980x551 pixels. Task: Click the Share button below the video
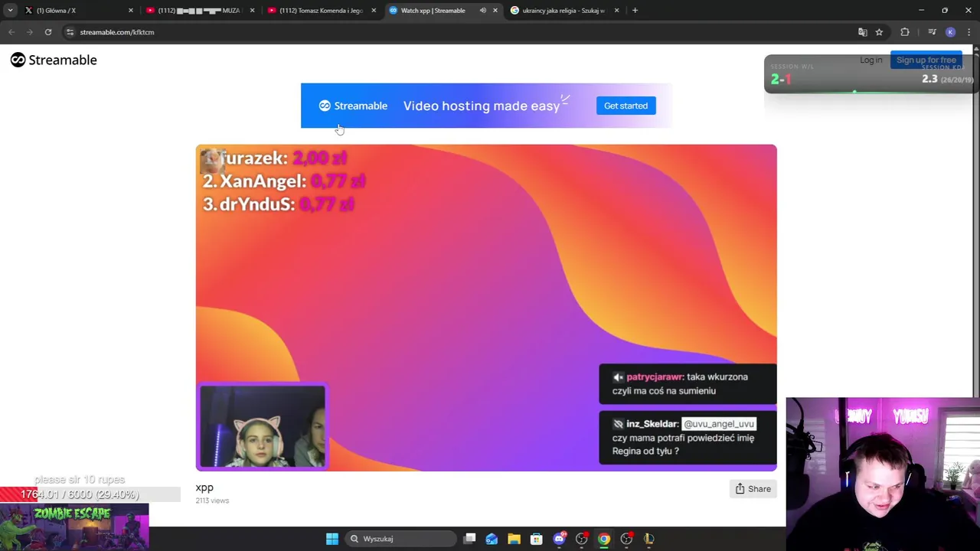coord(753,489)
